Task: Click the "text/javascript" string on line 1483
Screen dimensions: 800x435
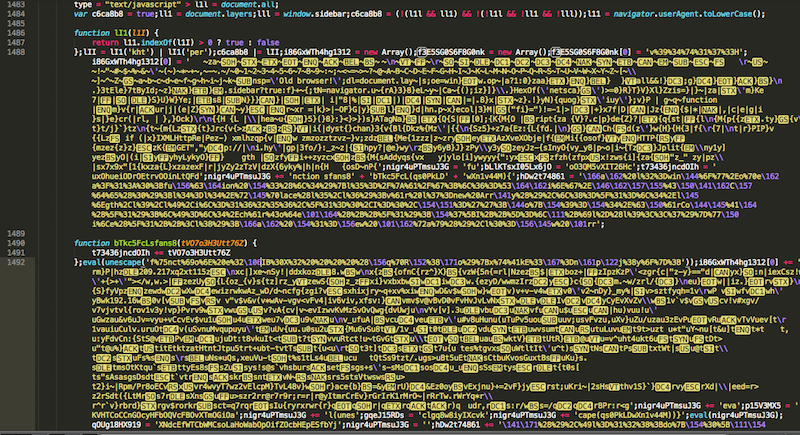Action: coord(142,5)
